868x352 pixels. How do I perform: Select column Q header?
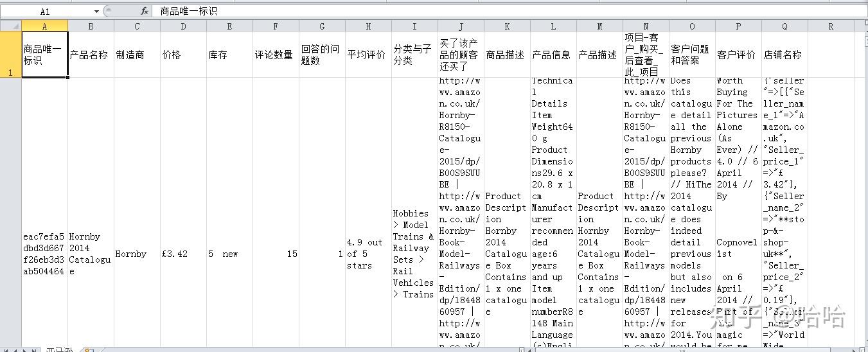pyautogui.click(x=784, y=26)
